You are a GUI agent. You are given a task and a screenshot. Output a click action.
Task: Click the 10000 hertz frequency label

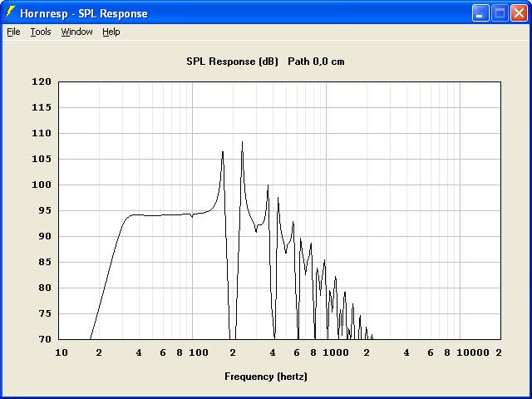click(473, 352)
